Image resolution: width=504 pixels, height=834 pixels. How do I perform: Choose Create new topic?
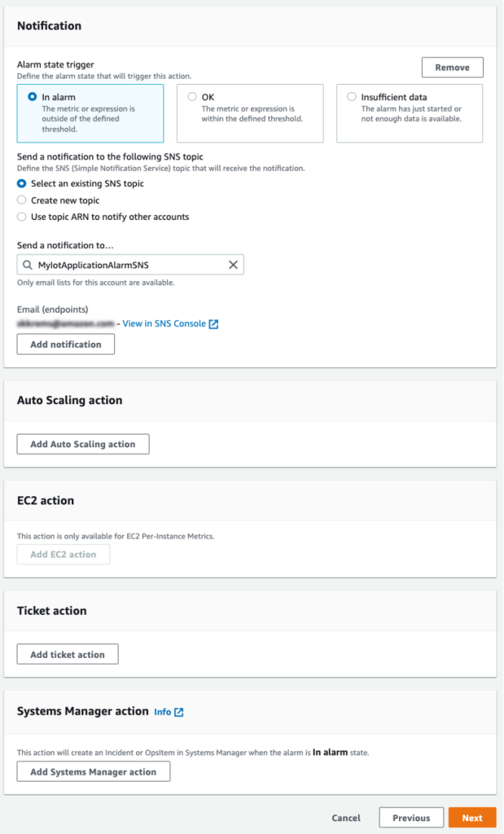click(x=21, y=200)
